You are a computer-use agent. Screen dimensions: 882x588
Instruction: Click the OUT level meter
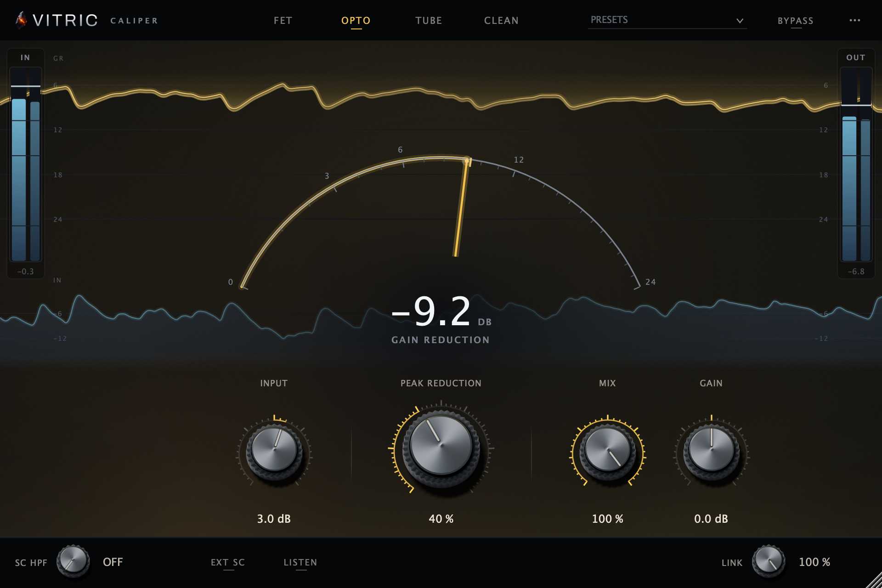click(x=856, y=164)
